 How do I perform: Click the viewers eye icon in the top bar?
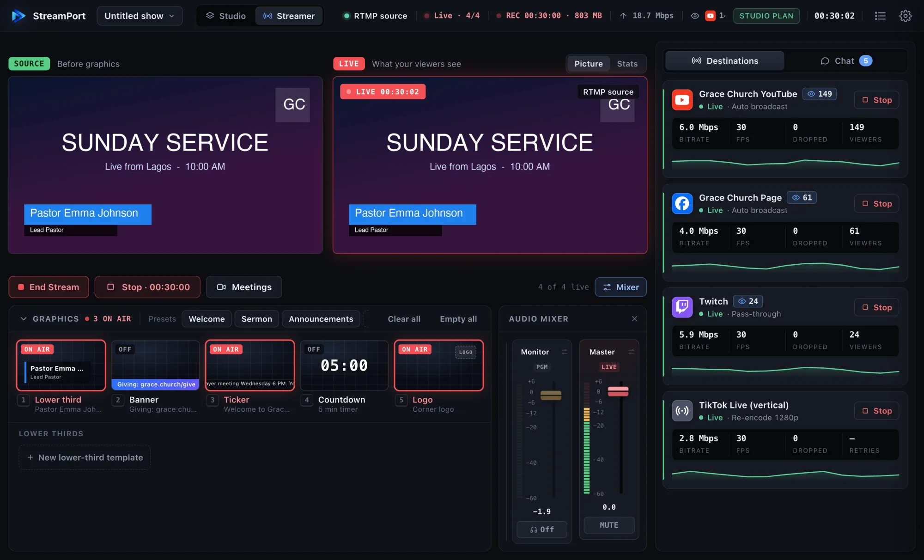click(695, 16)
